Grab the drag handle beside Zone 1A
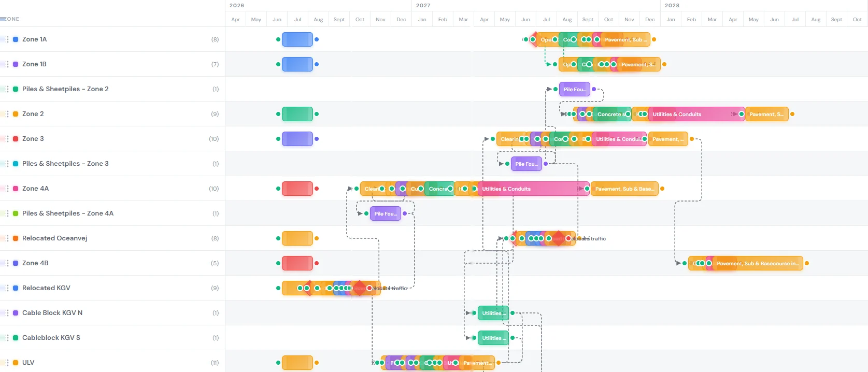868x372 pixels. (x=7, y=39)
